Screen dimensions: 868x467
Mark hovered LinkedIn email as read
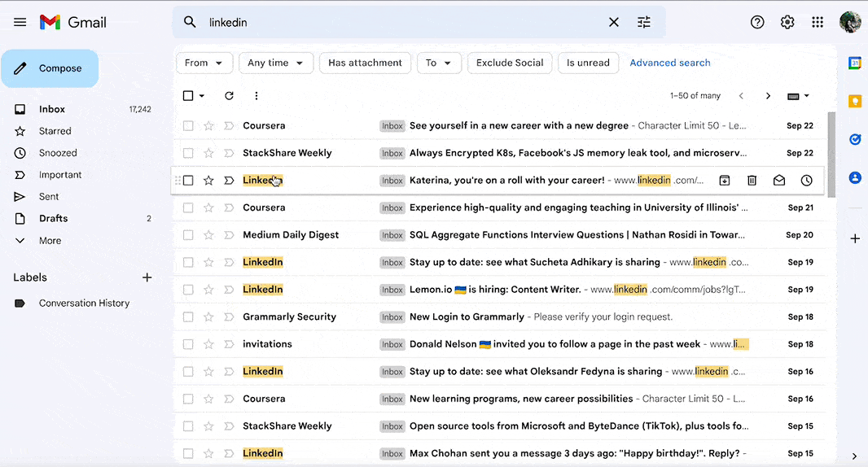(x=779, y=181)
